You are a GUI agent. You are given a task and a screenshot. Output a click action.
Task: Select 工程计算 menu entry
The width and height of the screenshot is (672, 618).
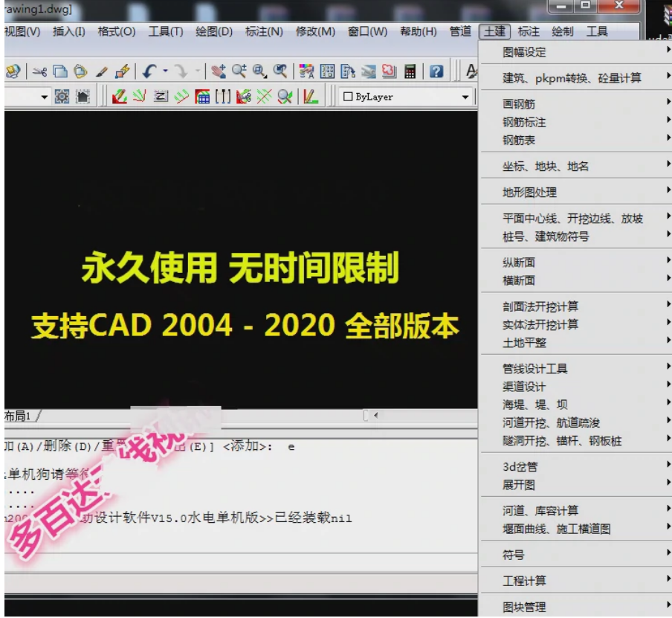pos(575,581)
